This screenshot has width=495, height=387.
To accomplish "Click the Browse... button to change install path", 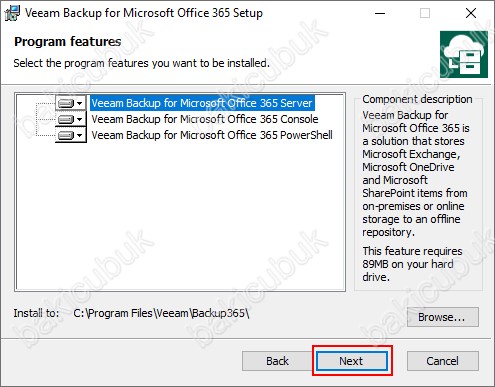I will (443, 317).
